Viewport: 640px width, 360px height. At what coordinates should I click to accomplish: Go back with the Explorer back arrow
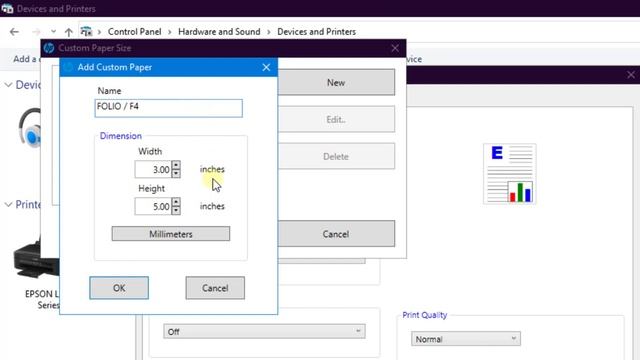14,32
